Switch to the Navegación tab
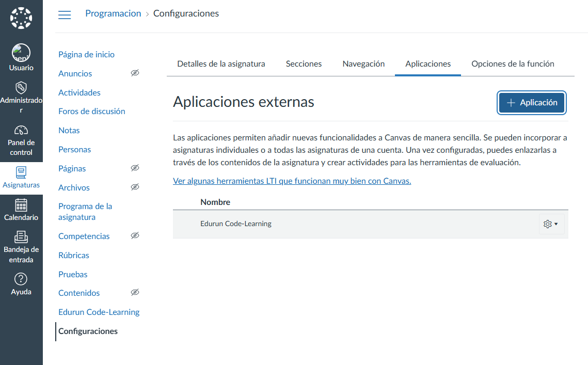588x365 pixels. [x=363, y=64]
